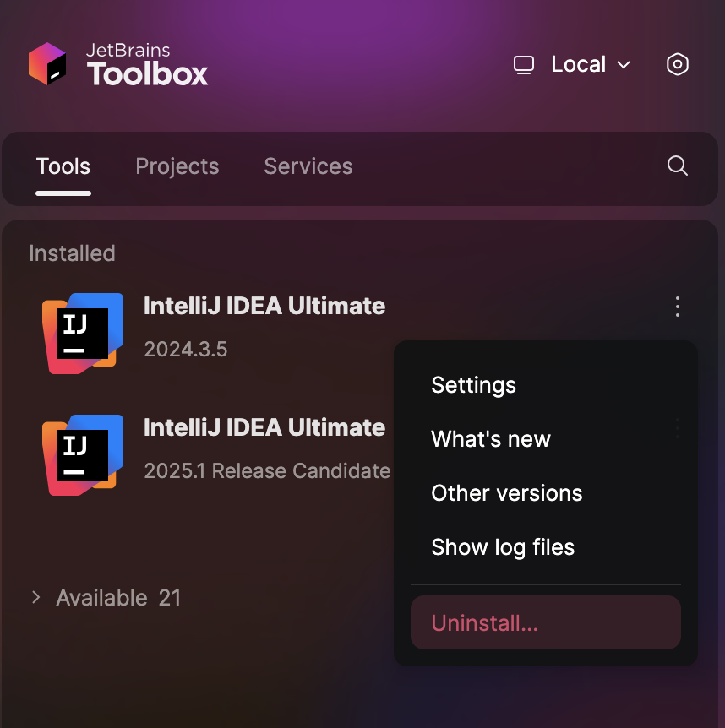Open the Local environment dropdown
Image resolution: width=725 pixels, height=728 pixels.
click(x=590, y=63)
